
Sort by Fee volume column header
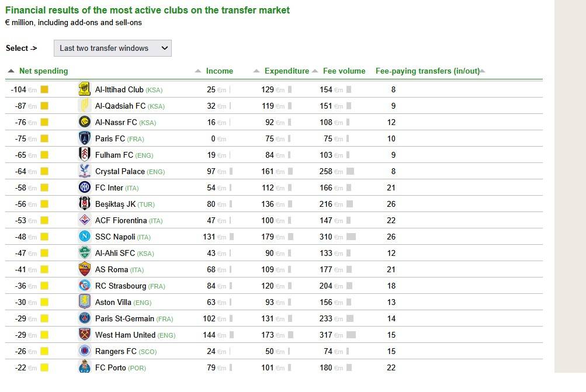(x=344, y=71)
